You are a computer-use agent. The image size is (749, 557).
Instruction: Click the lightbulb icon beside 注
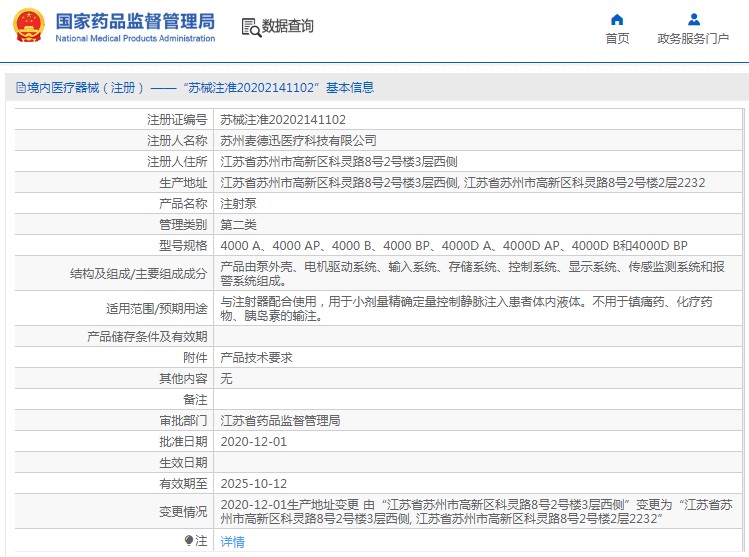point(188,540)
